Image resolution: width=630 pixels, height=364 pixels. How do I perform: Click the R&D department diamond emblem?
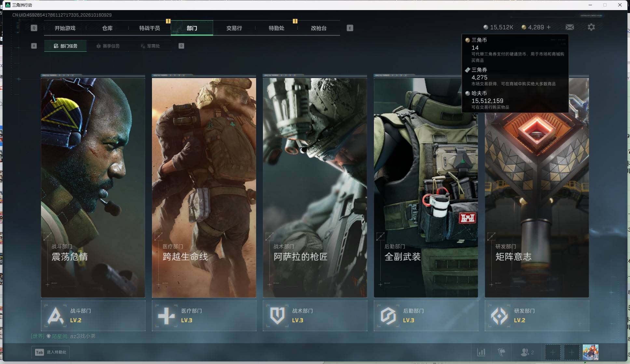(x=499, y=316)
